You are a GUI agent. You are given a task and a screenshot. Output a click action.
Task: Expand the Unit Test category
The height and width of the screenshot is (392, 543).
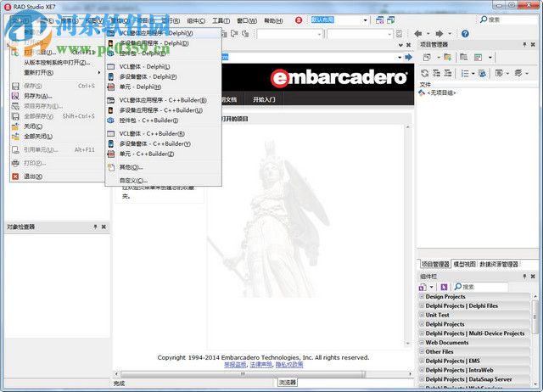click(x=422, y=315)
